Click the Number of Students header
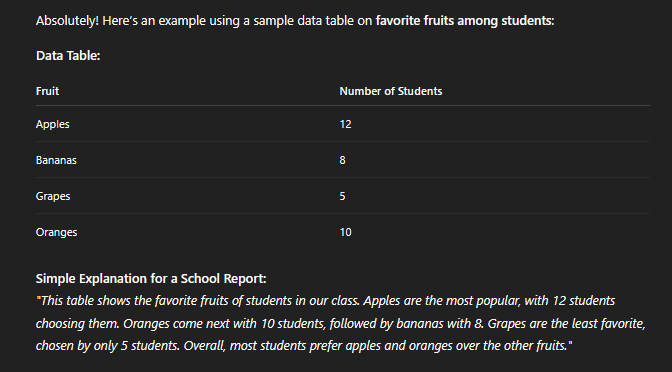Viewport: 672px width, 372px height. (x=390, y=91)
